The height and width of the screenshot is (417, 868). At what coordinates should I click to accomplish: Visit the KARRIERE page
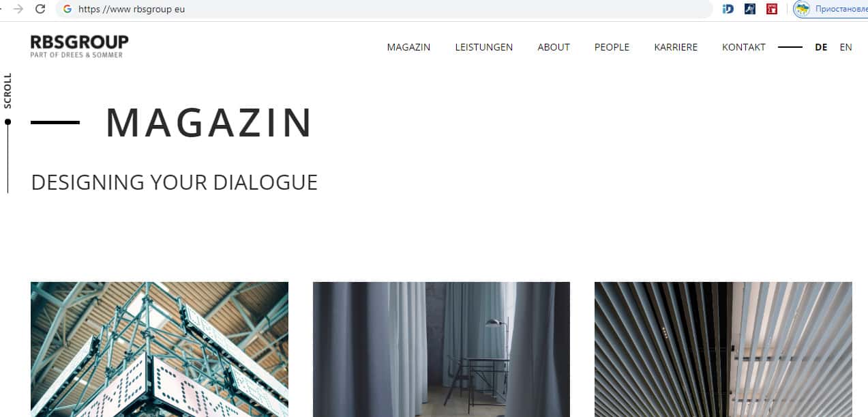point(676,47)
